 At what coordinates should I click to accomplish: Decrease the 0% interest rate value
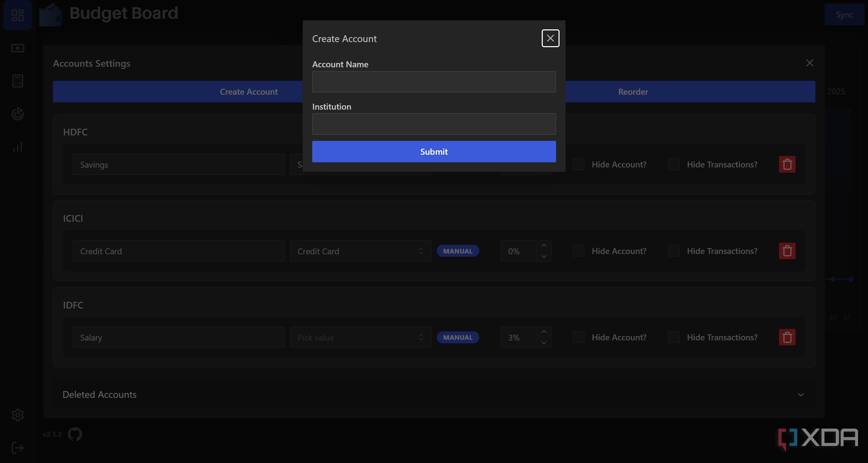click(x=544, y=256)
